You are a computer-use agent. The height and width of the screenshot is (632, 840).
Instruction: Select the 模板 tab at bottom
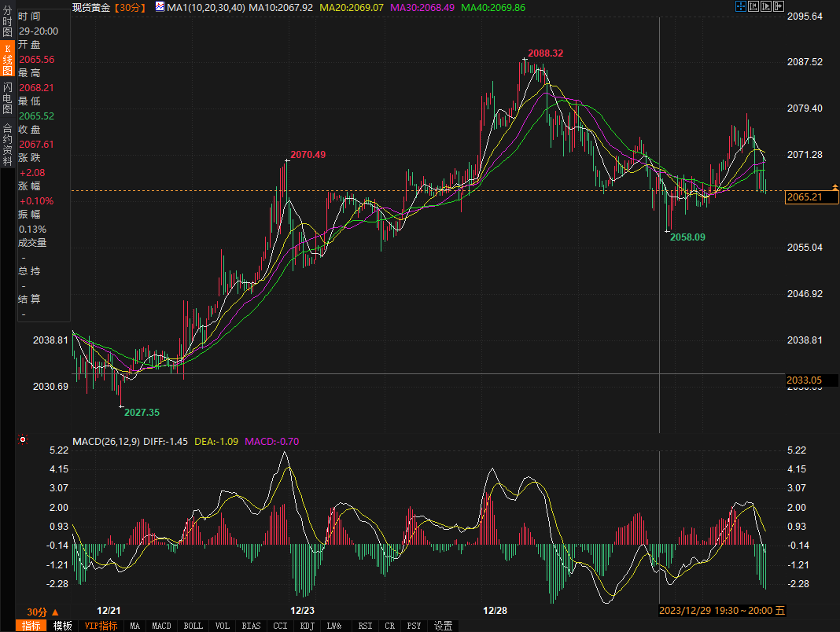tap(63, 626)
